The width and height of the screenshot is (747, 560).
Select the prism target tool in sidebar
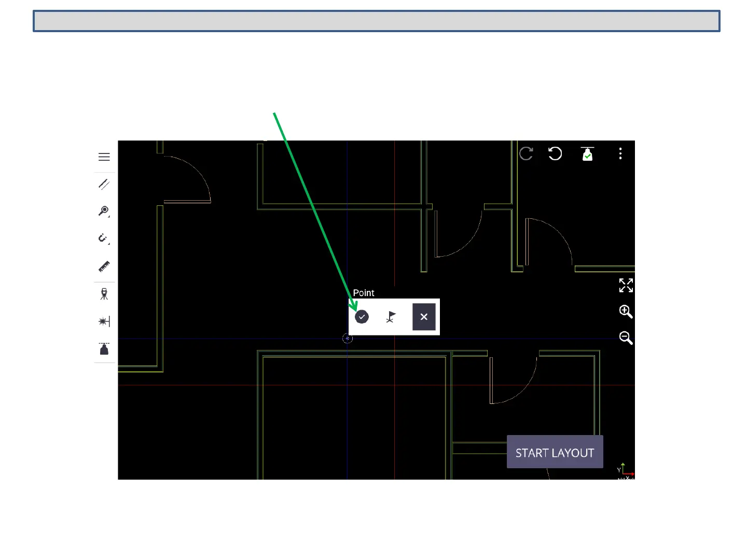tap(104, 348)
